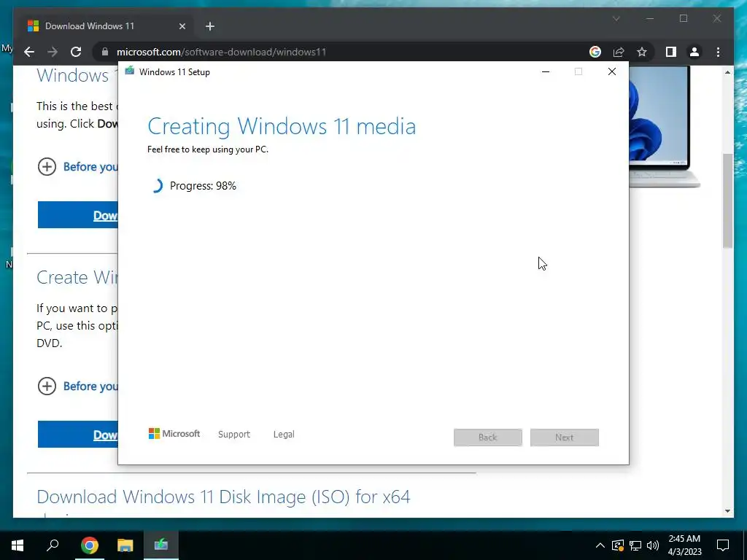Open Chrome from the taskbar

[89, 545]
